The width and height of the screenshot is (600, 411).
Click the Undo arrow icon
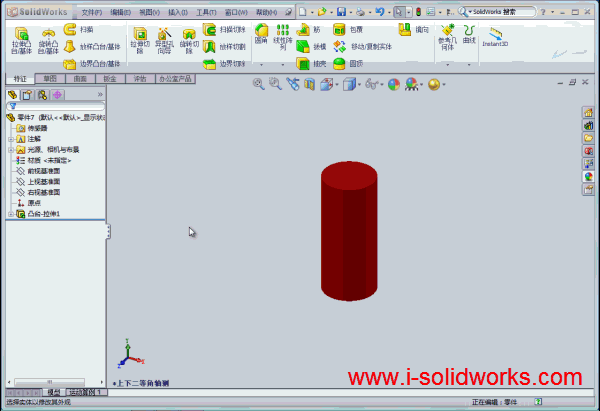click(380, 12)
